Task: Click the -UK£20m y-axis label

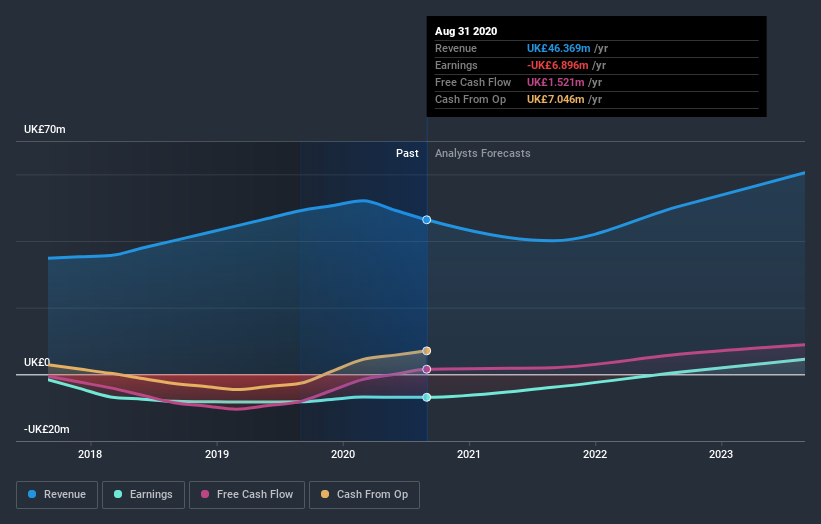Action: [46, 429]
